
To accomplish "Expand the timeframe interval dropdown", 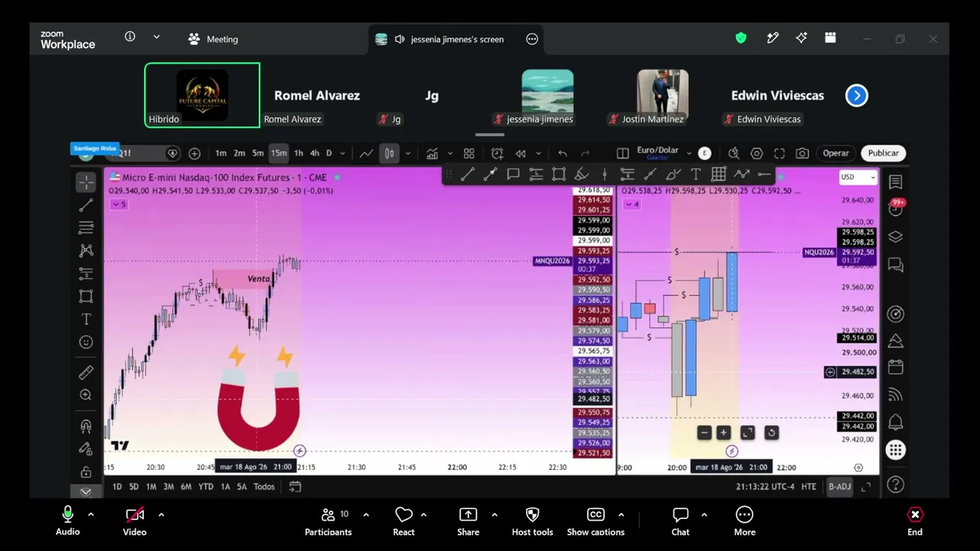I will tap(342, 153).
